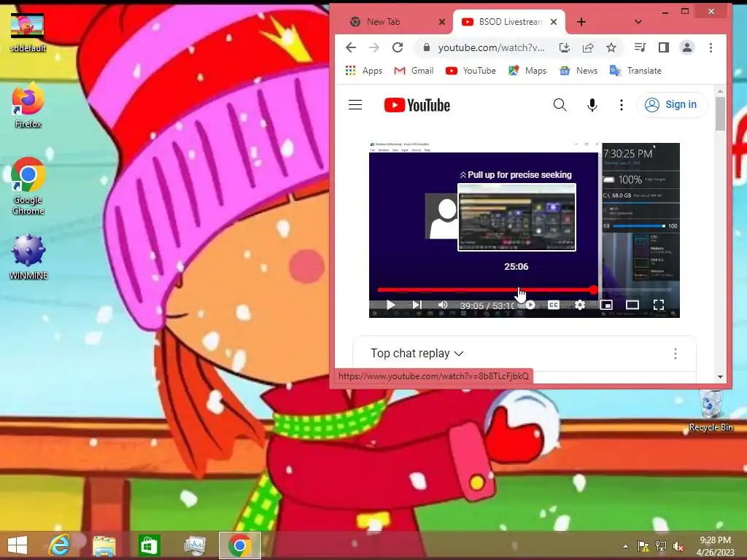The height and width of the screenshot is (560, 747).
Task: Open File Explorer from taskbar
Action: coord(104,545)
